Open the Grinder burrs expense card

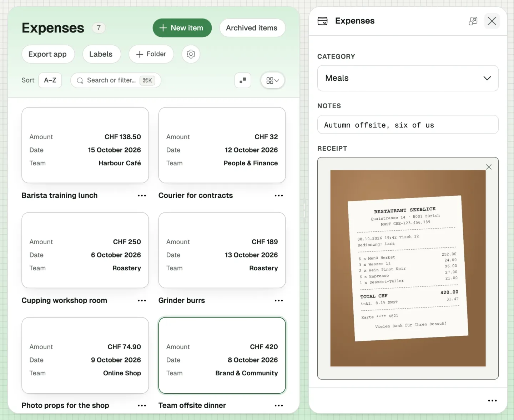coord(222,250)
